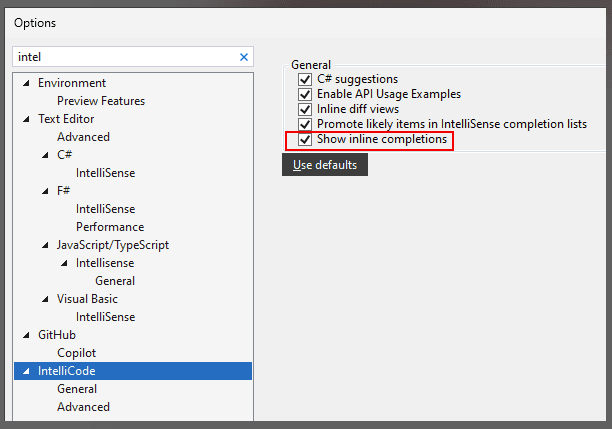Image resolution: width=612 pixels, height=429 pixels.
Task: Click the 'Enable API Usage Examples' label
Action: tap(389, 94)
